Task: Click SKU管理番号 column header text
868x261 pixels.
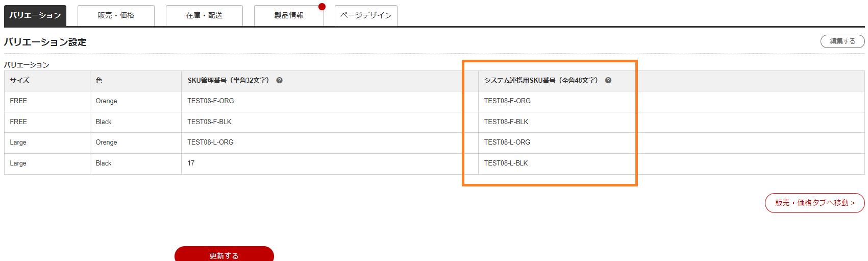Action: (228, 80)
